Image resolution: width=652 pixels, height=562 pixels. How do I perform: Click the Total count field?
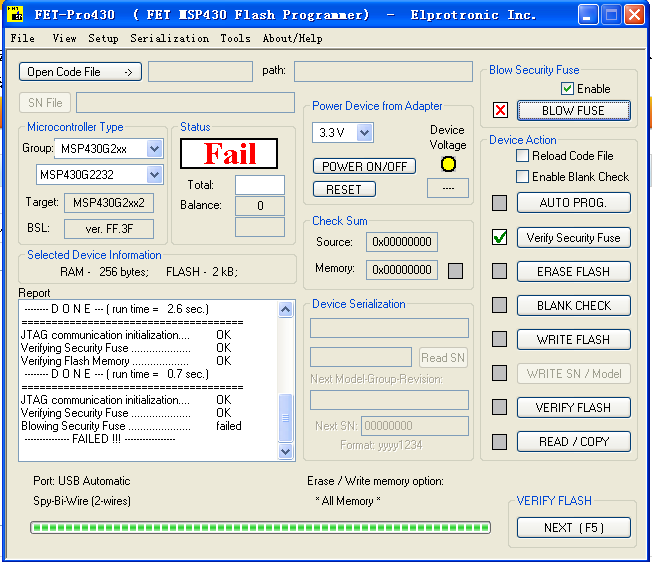260,185
